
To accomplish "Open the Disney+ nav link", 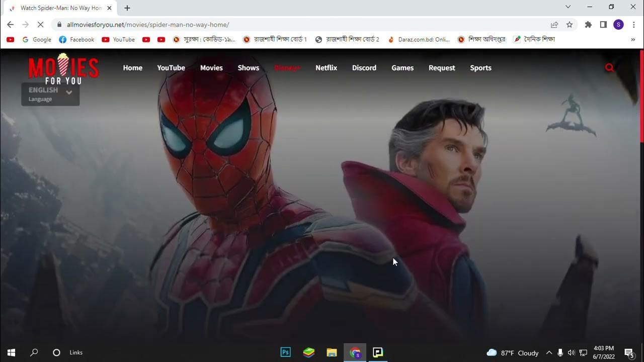I will 287,68.
